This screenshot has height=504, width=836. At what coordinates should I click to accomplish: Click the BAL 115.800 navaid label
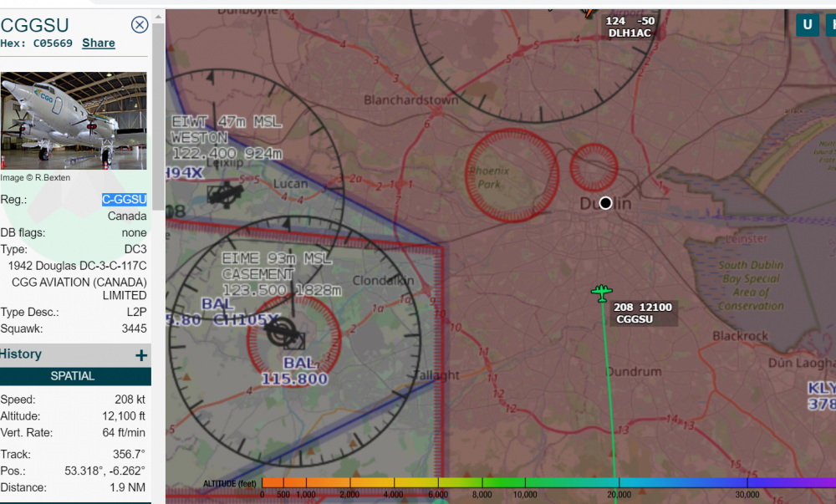pyautogui.click(x=293, y=371)
